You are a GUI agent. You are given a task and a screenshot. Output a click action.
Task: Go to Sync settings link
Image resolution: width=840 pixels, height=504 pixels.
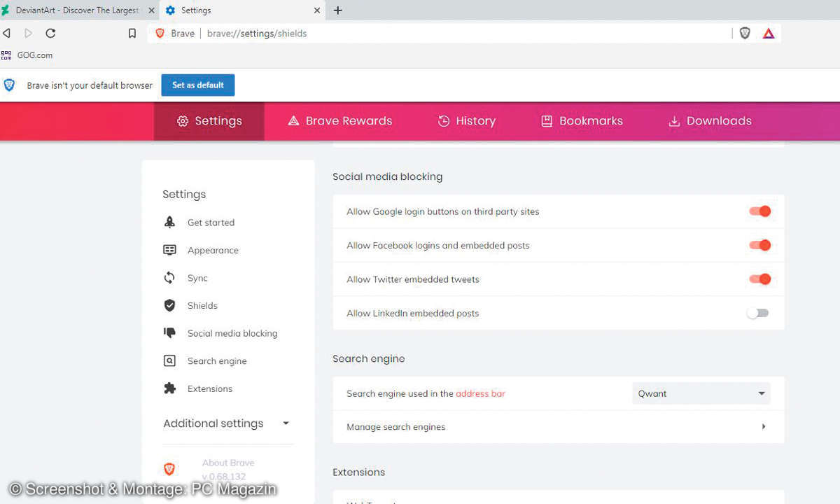(x=197, y=278)
